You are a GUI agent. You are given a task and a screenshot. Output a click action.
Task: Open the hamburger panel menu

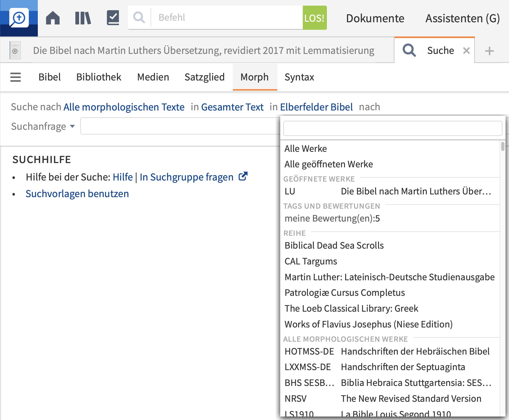coord(16,77)
